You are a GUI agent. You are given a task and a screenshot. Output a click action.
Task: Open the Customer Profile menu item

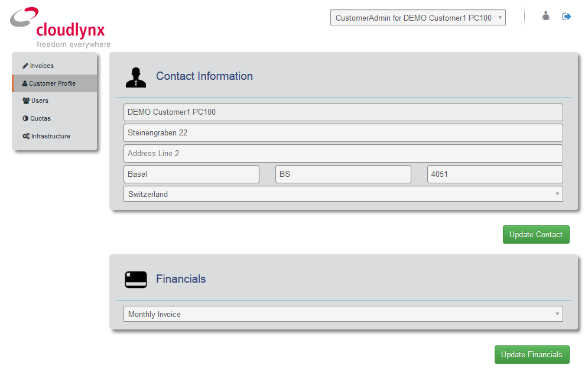tap(55, 83)
